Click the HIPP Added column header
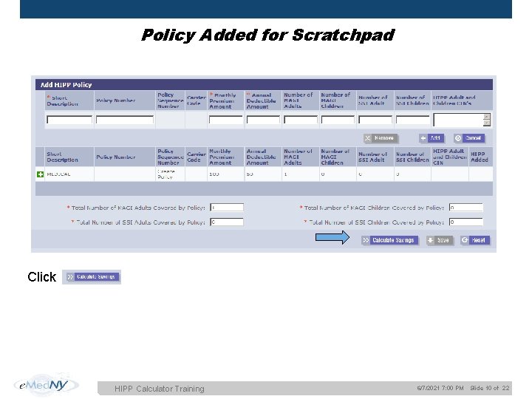This screenshot has width=532, height=399. click(480, 157)
